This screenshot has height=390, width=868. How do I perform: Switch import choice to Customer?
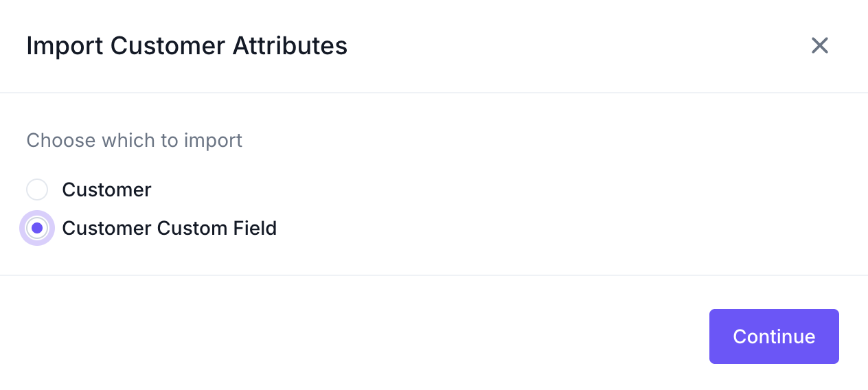pyautogui.click(x=37, y=190)
